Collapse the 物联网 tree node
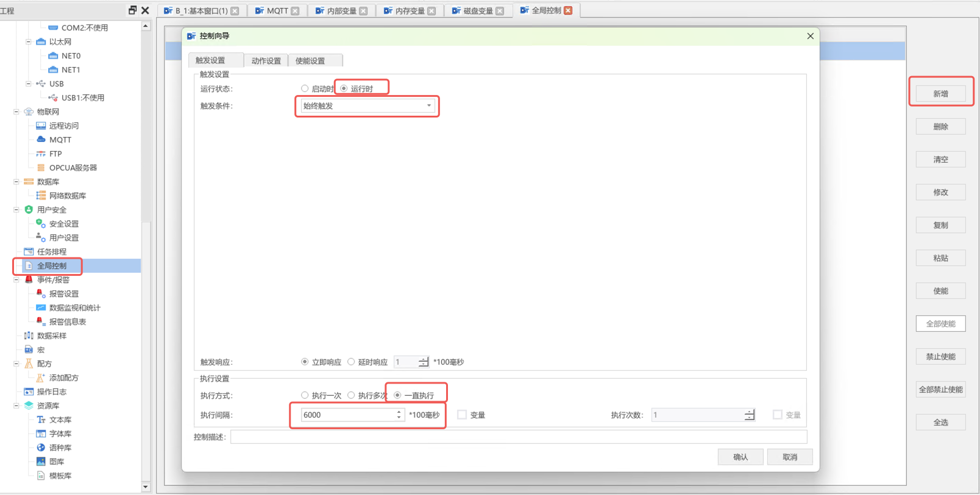The width and height of the screenshot is (980, 495). (16, 112)
